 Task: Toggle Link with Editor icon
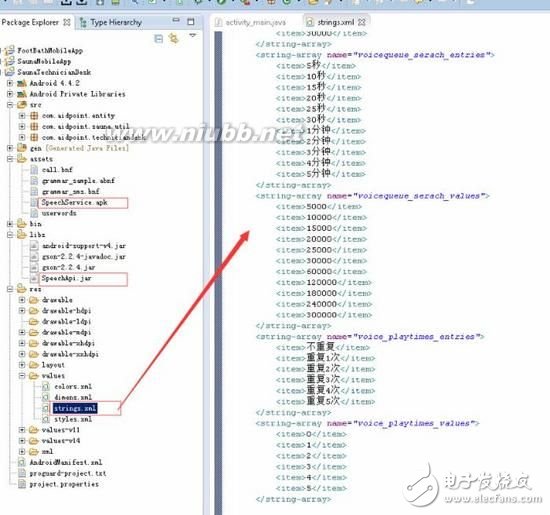point(173,38)
